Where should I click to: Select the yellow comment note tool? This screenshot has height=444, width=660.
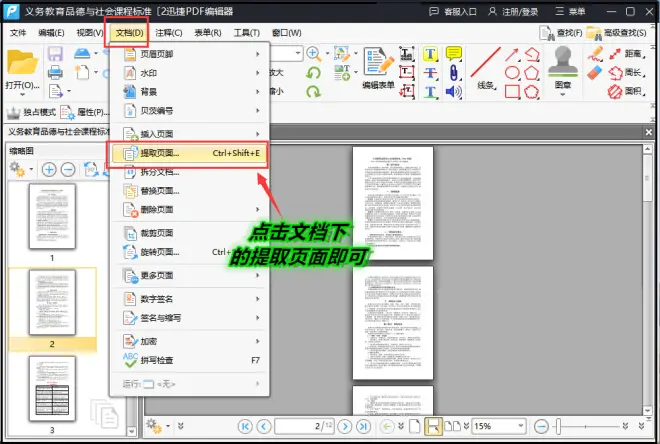(x=453, y=53)
